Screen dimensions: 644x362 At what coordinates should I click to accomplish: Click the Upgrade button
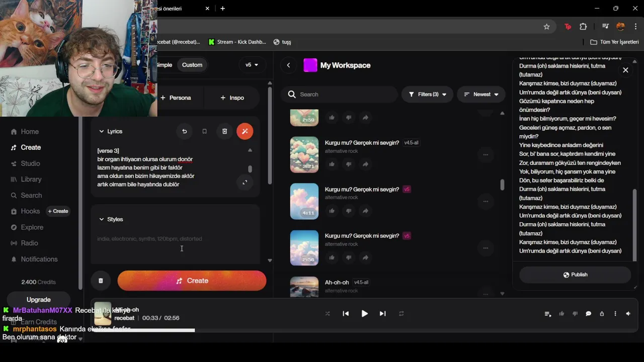pyautogui.click(x=39, y=300)
